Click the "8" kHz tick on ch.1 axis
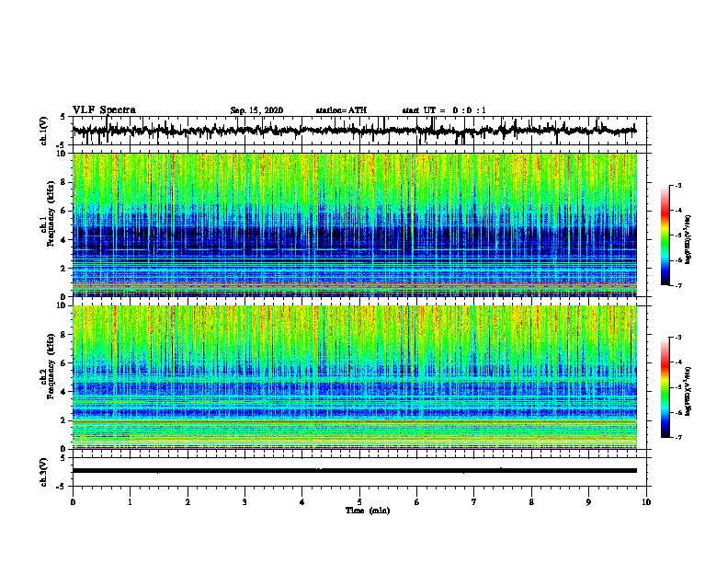The height and width of the screenshot is (563, 728). tap(64, 182)
